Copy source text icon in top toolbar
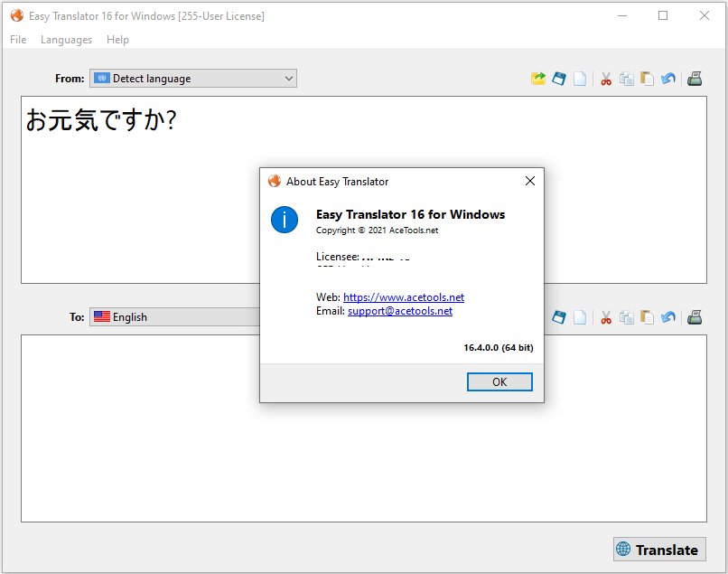The height and width of the screenshot is (574, 728). [x=627, y=79]
